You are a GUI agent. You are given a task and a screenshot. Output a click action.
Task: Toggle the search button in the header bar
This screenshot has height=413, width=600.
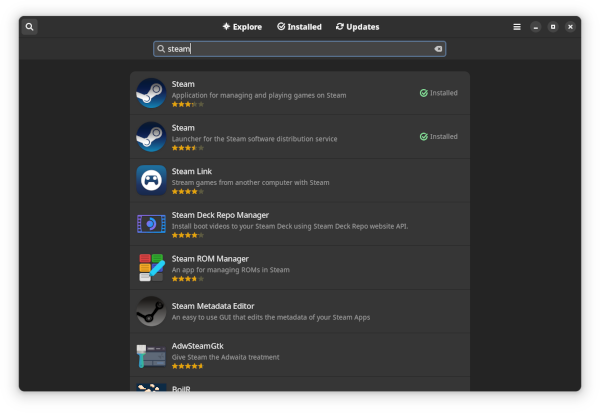pos(29,27)
